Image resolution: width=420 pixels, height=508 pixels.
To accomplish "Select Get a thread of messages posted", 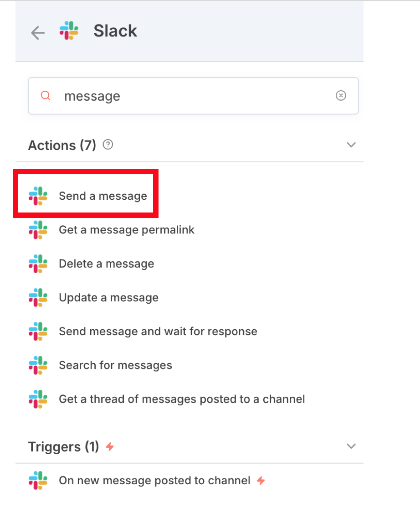I will tap(182, 399).
